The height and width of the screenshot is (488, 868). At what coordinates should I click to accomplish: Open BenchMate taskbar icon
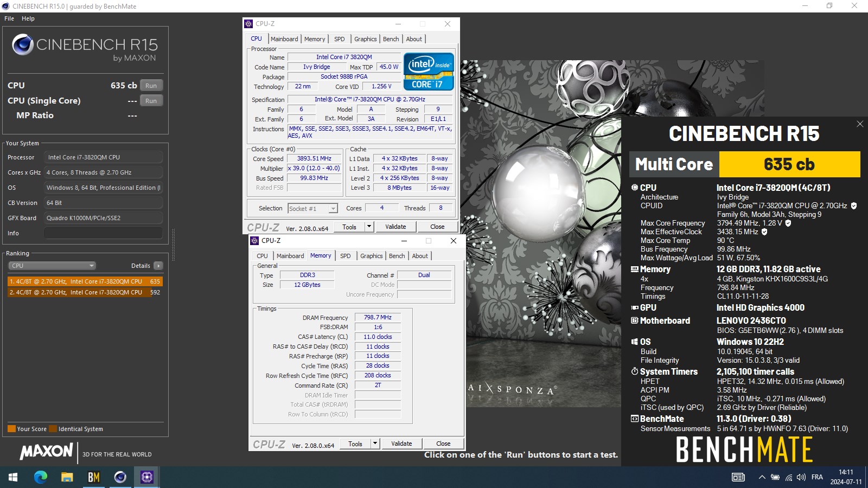point(94,477)
